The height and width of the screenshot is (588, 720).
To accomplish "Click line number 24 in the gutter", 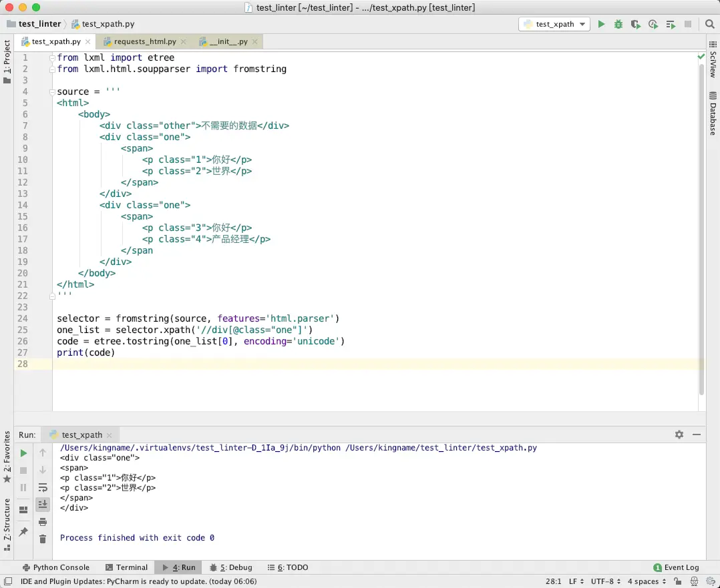I will coord(23,318).
